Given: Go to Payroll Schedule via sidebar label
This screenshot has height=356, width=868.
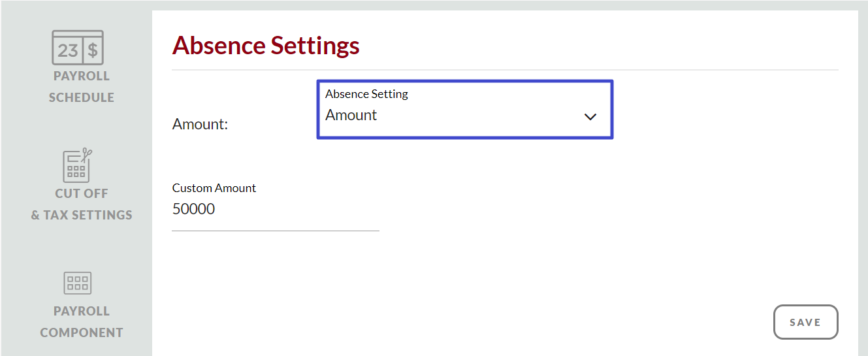Looking at the screenshot, I should click(81, 87).
